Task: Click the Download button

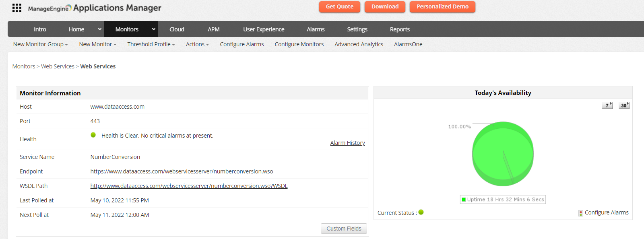Action: tap(385, 6)
